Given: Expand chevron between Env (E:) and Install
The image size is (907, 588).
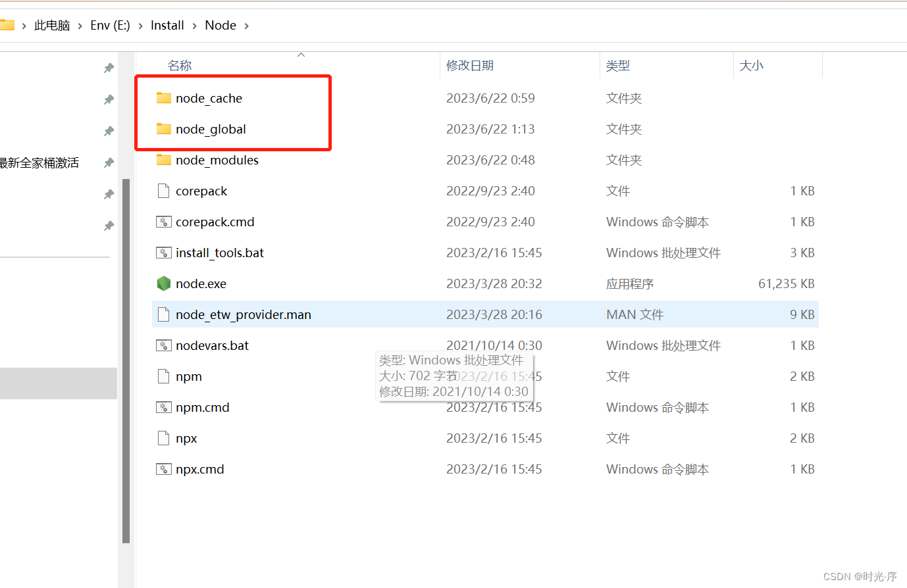Looking at the screenshot, I should point(140,26).
